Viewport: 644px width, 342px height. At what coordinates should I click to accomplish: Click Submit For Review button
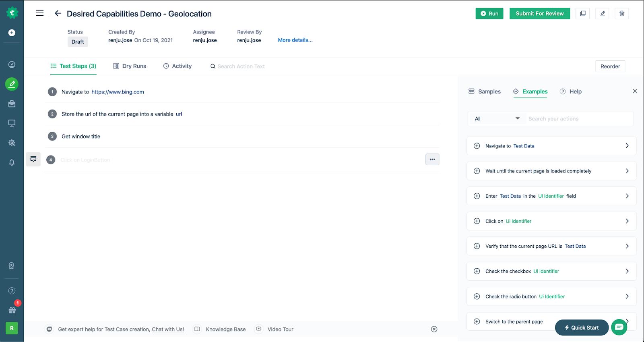coord(540,14)
